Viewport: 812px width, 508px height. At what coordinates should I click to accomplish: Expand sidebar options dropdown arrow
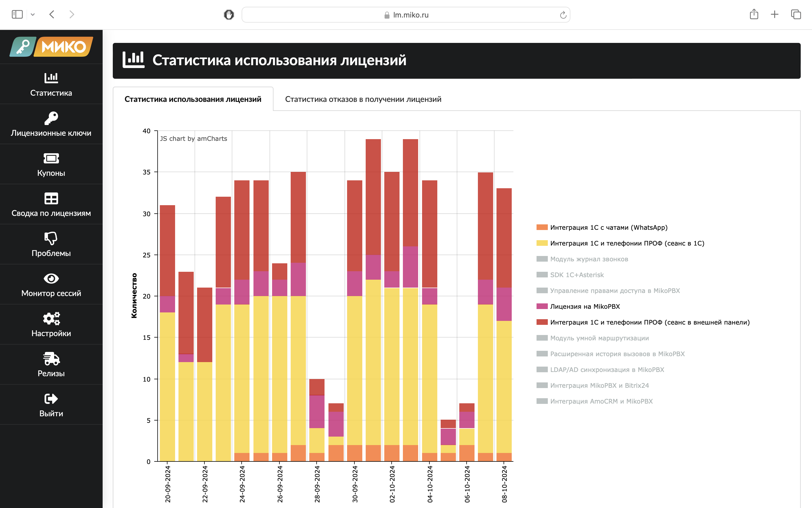(32, 14)
